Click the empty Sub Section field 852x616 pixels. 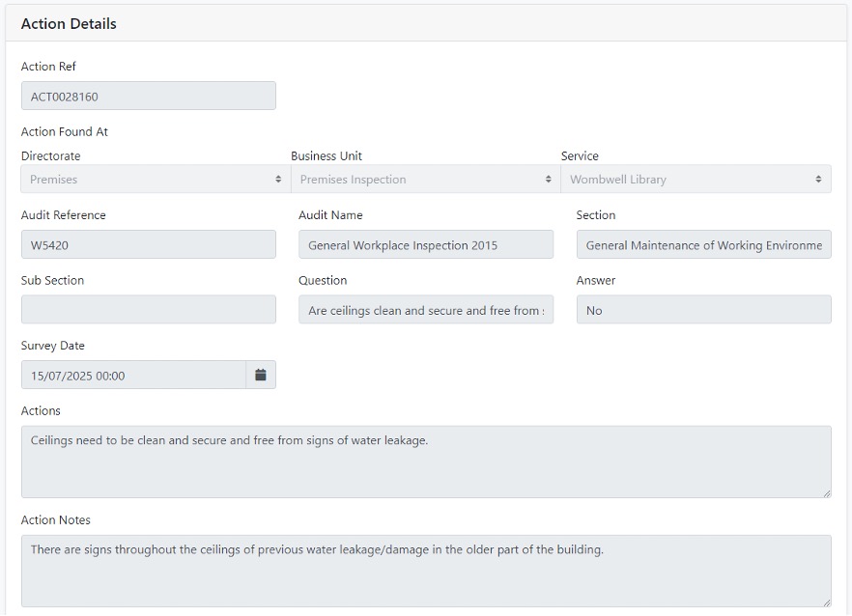(x=148, y=310)
